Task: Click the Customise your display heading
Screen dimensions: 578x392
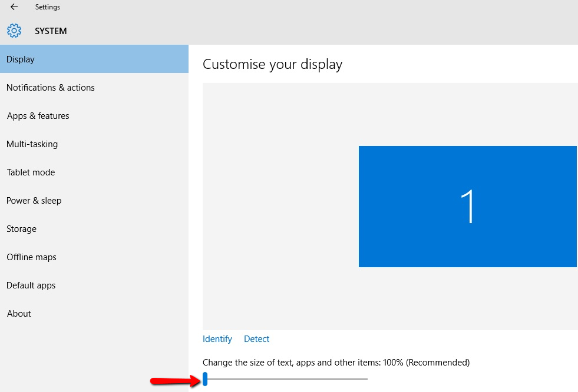Action: (x=272, y=64)
